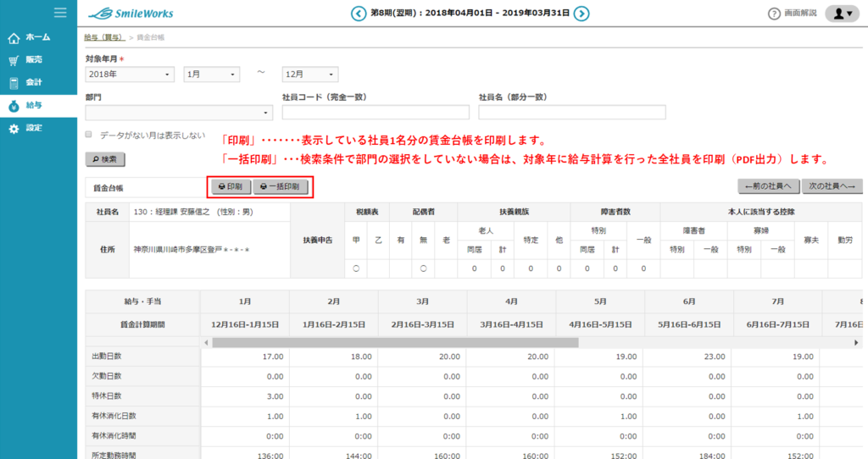This screenshot has width=868, height=459.
Task: Click period 12月16日-1月15日 cell
Action: coord(245,324)
